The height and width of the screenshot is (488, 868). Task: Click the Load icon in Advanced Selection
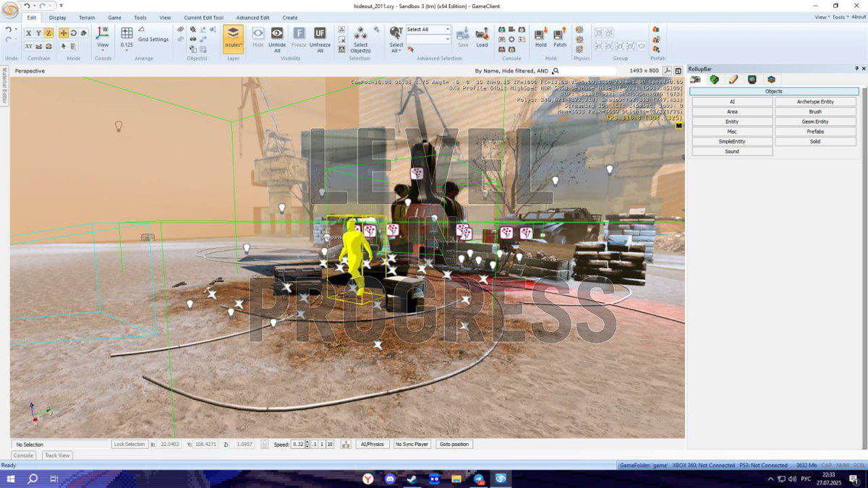[x=482, y=35]
